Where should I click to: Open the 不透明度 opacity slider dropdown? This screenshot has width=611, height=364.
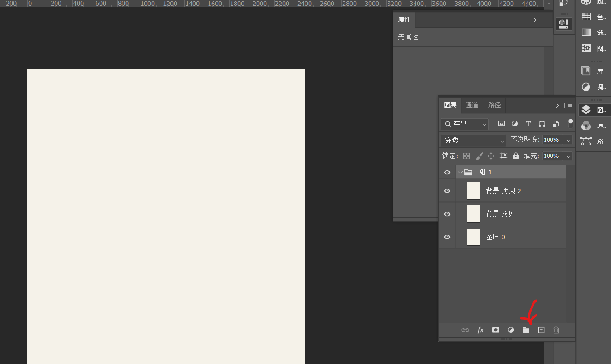568,140
